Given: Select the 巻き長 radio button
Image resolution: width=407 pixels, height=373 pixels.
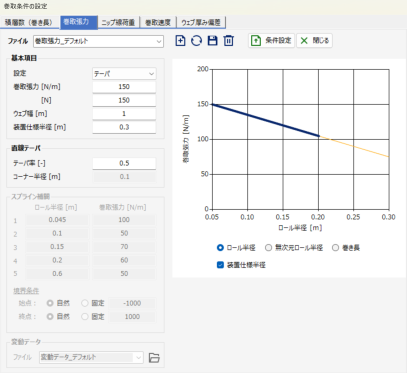Looking at the screenshot, I should pos(336,248).
